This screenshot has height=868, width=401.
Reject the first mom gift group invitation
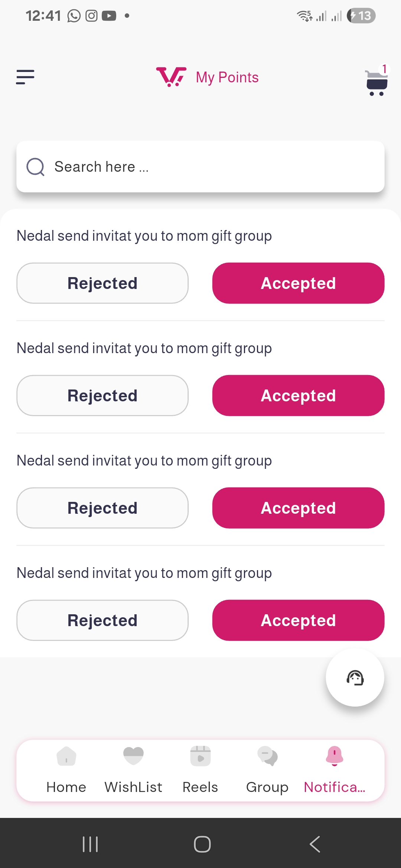102,283
